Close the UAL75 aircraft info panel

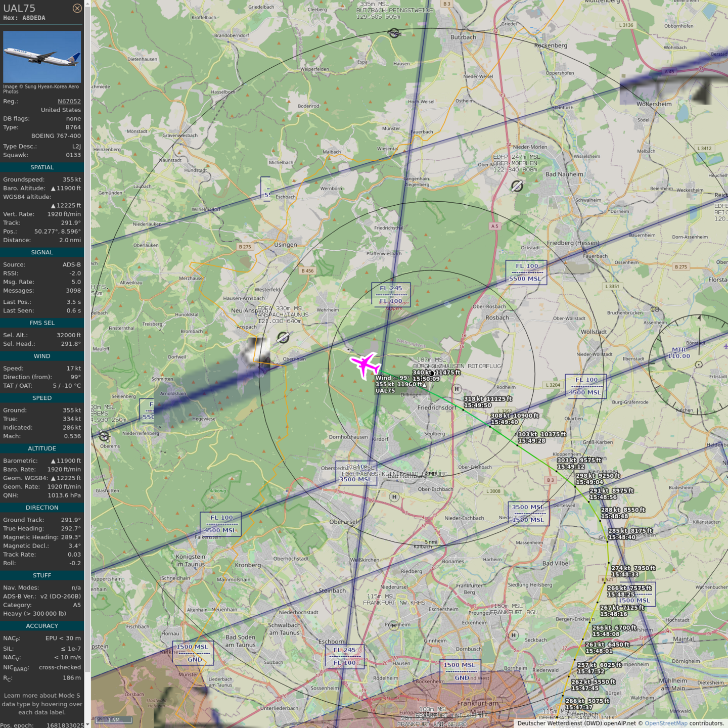pyautogui.click(x=77, y=8)
